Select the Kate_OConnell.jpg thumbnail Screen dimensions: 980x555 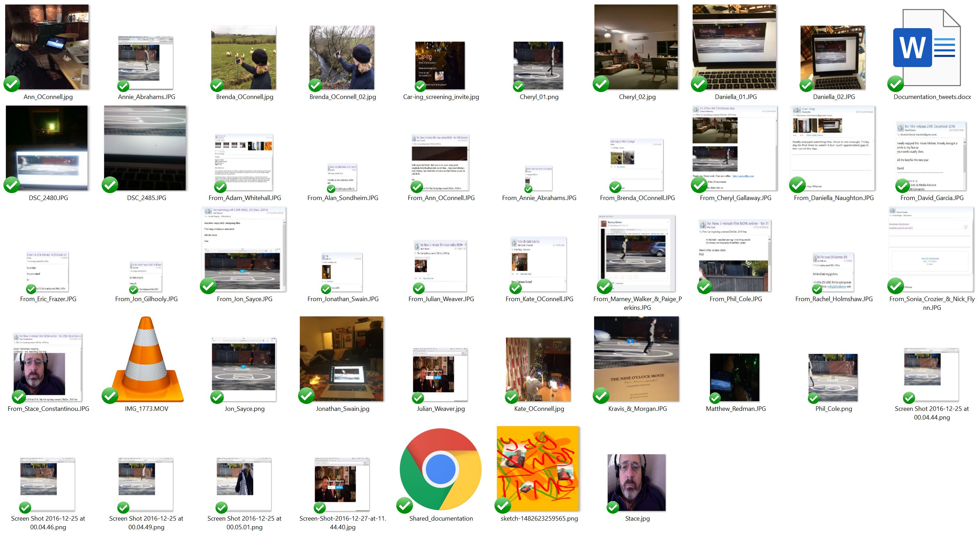coord(538,370)
